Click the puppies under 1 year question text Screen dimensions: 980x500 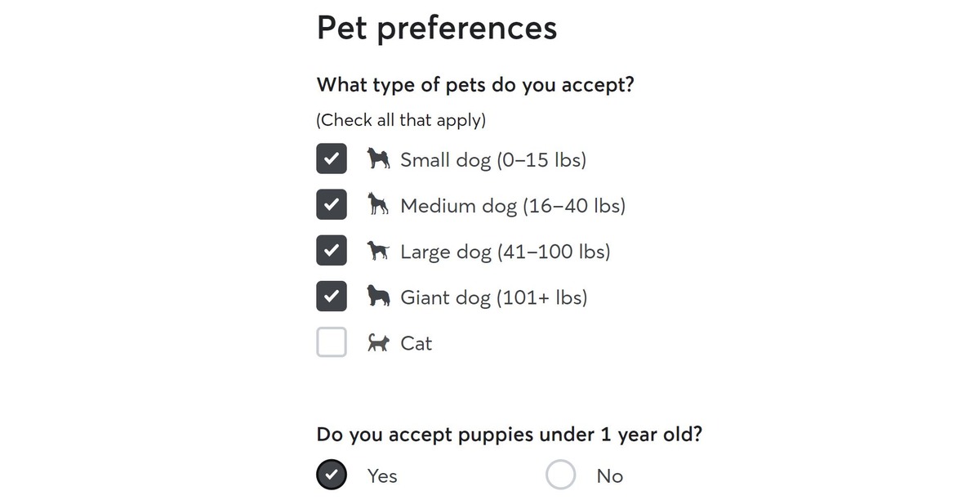(x=508, y=434)
